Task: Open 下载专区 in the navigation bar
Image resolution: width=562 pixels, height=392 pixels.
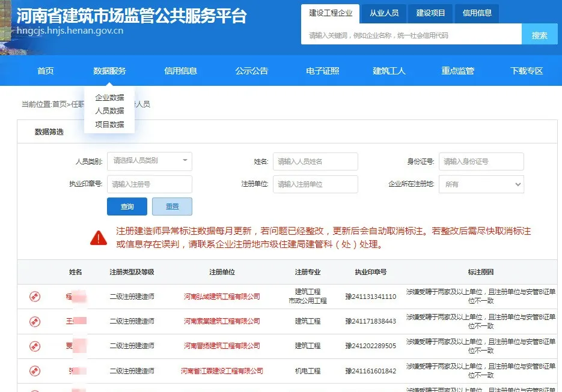Action: point(527,71)
